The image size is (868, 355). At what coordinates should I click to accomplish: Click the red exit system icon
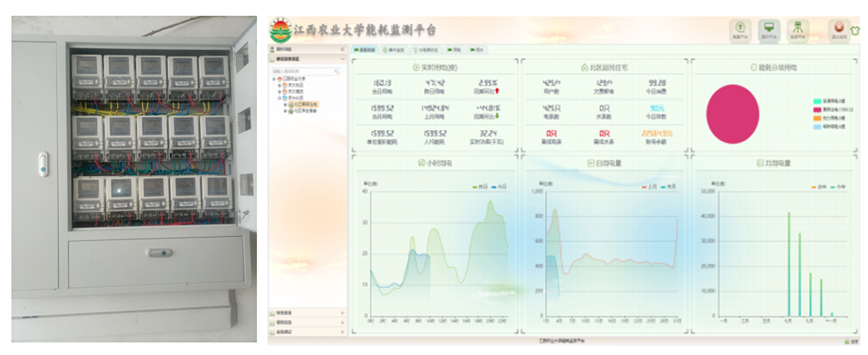click(x=839, y=28)
